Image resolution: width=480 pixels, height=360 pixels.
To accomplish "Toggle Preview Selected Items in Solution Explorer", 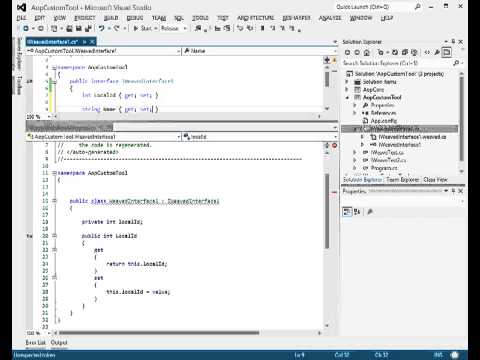I will (x=447, y=52).
